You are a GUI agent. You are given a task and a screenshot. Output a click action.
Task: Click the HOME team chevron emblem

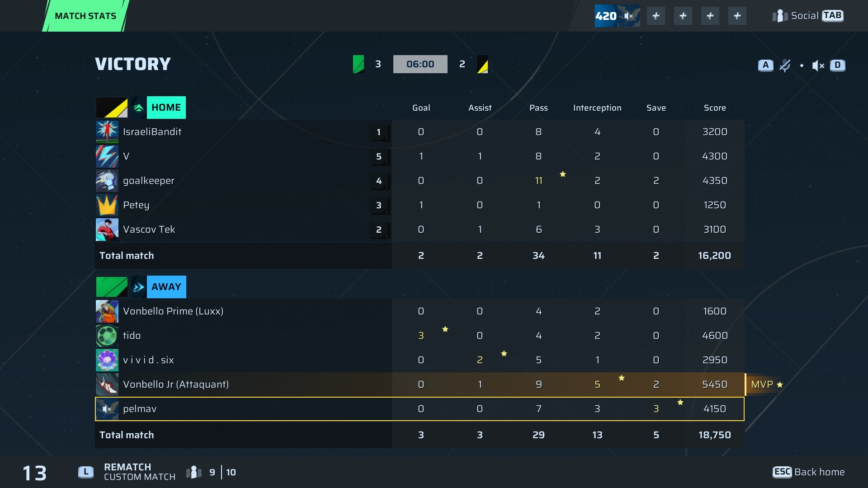tap(139, 108)
